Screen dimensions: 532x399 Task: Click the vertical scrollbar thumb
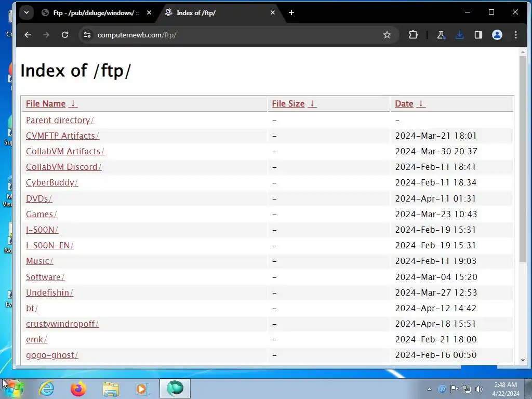coord(523,158)
